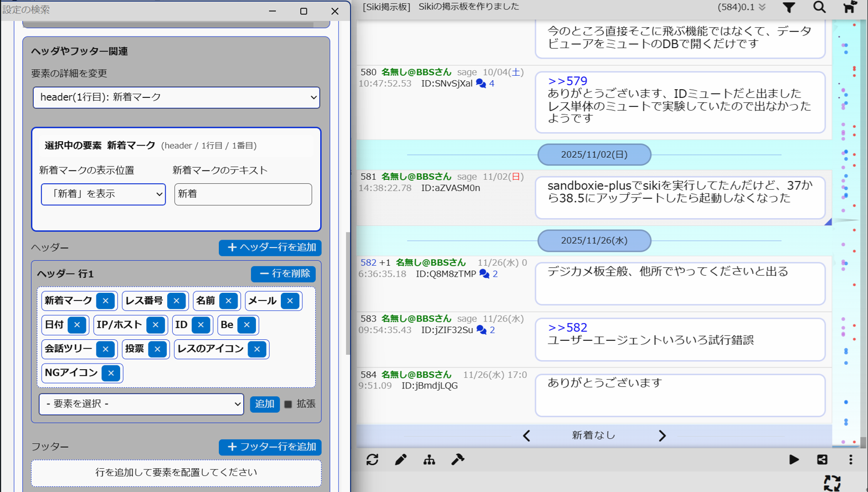The width and height of the screenshot is (868, 492).
Task: Open the header element detail dropdown
Action: point(176,97)
